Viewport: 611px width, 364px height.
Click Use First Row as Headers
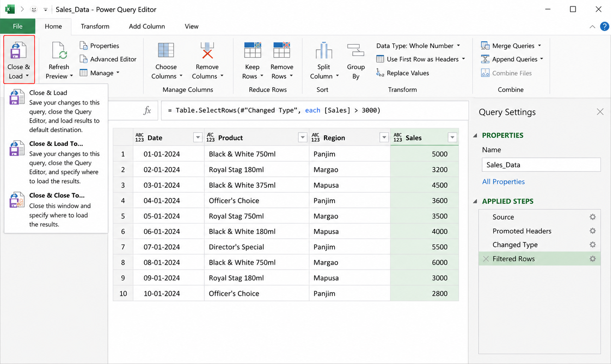(x=421, y=59)
